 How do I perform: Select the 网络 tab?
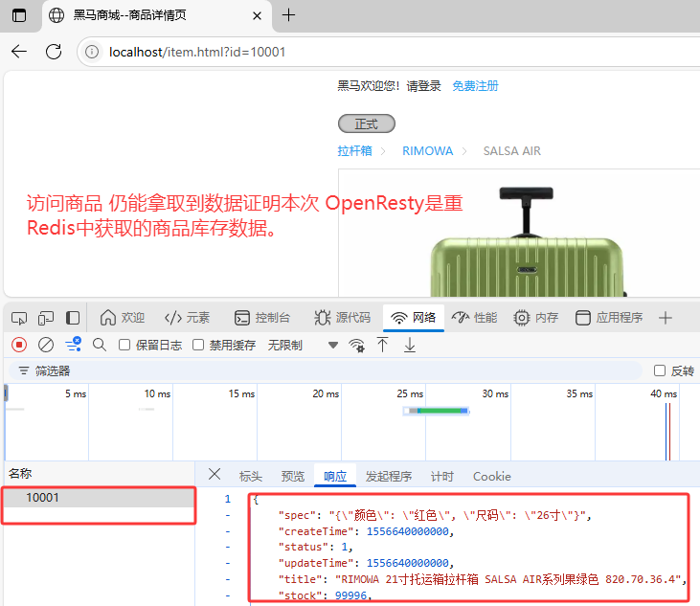click(414, 317)
